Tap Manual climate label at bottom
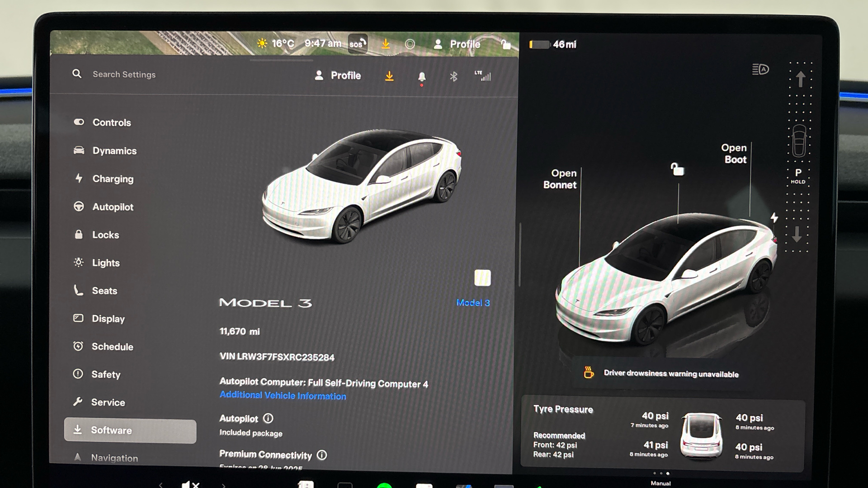868x488 pixels. pyautogui.click(x=660, y=483)
